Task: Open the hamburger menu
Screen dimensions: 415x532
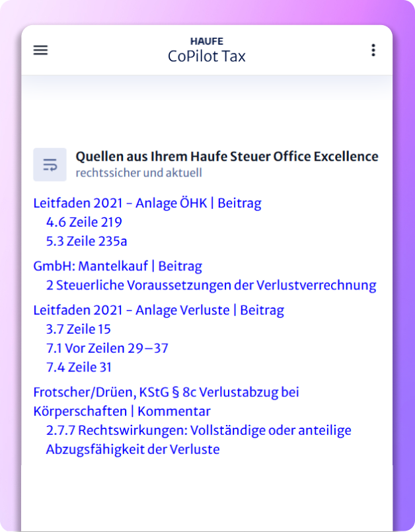Action: coord(40,50)
